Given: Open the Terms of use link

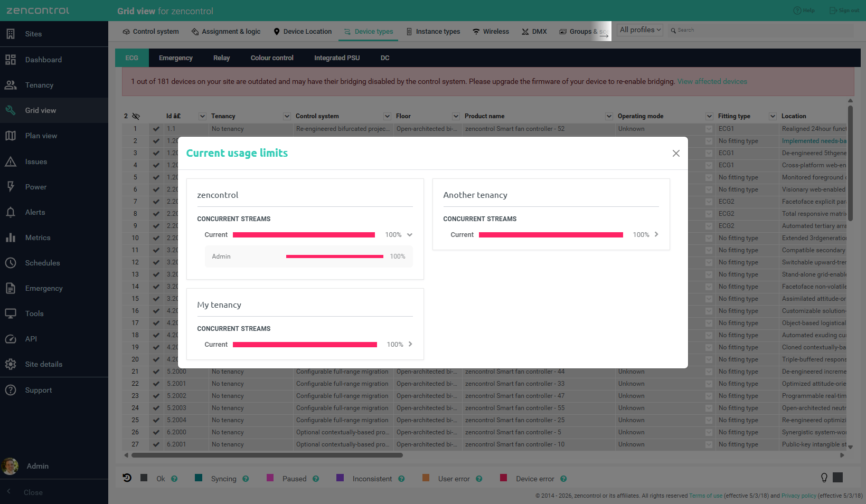Looking at the screenshot, I should [705, 496].
